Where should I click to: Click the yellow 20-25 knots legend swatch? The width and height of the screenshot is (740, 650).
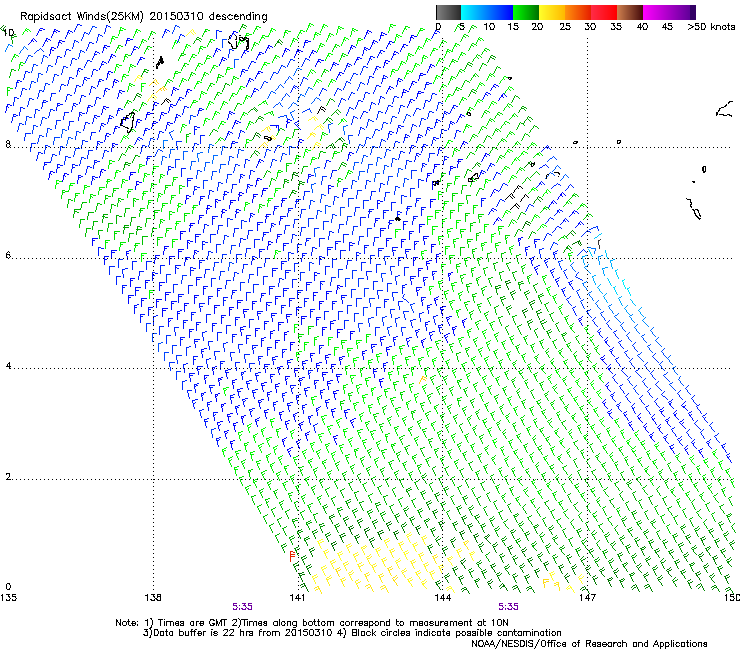click(552, 12)
